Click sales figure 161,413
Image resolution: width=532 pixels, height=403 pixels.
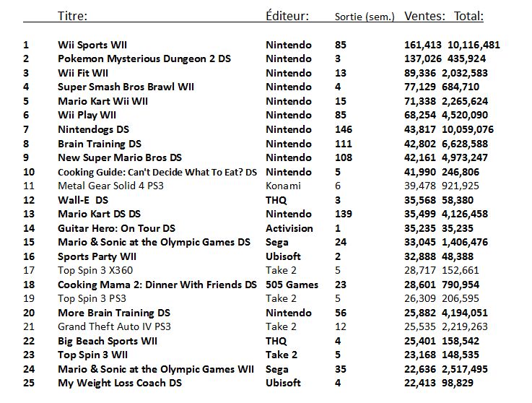tap(423, 45)
